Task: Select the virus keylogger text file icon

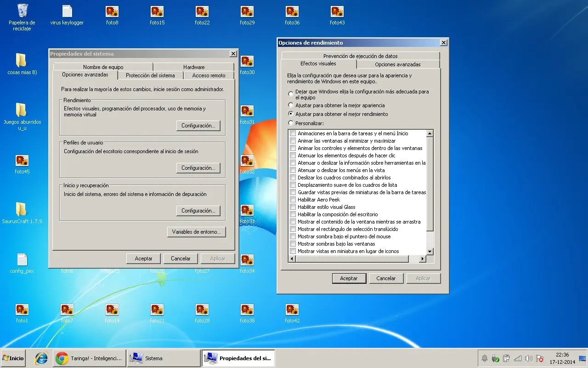Action: coord(67,11)
